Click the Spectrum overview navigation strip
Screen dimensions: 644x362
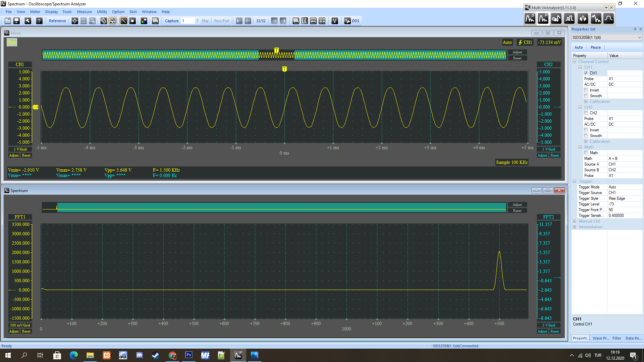274,207
